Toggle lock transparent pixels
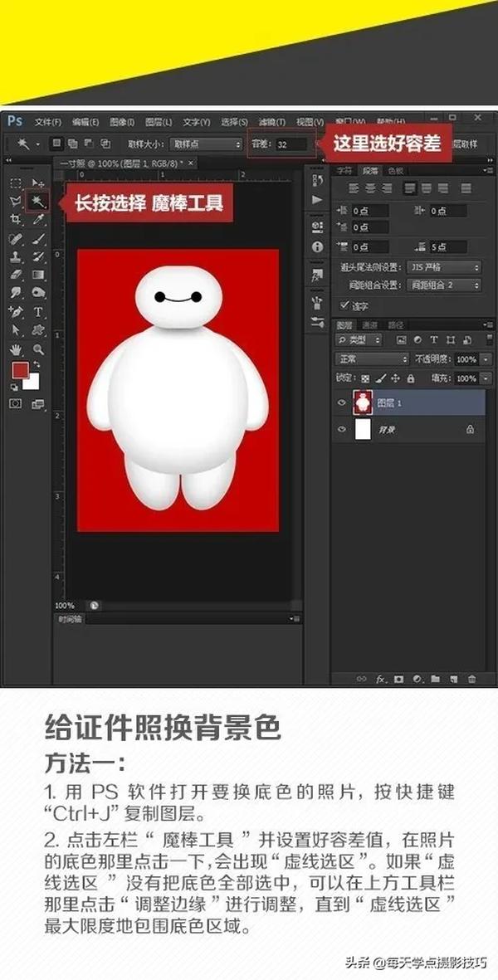498x980 pixels. point(365,378)
